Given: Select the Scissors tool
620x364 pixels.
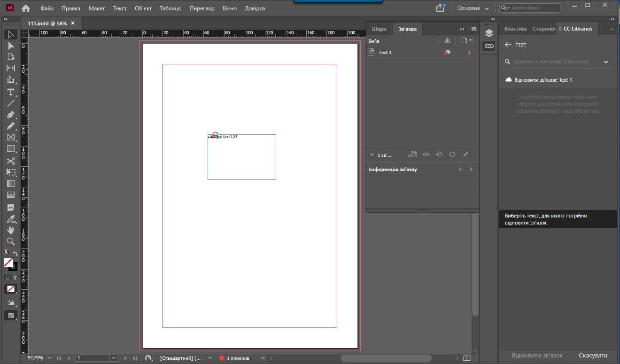Looking at the screenshot, I should [x=10, y=161].
